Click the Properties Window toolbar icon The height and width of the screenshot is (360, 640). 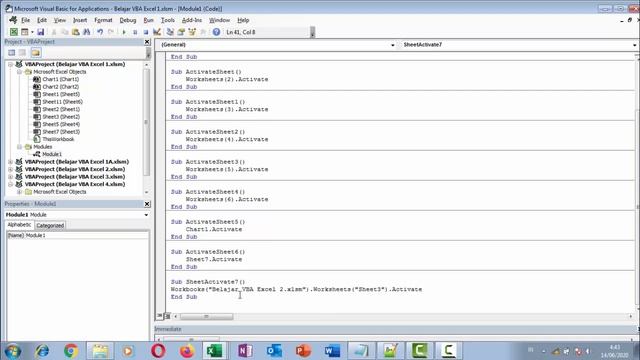tap(181, 32)
